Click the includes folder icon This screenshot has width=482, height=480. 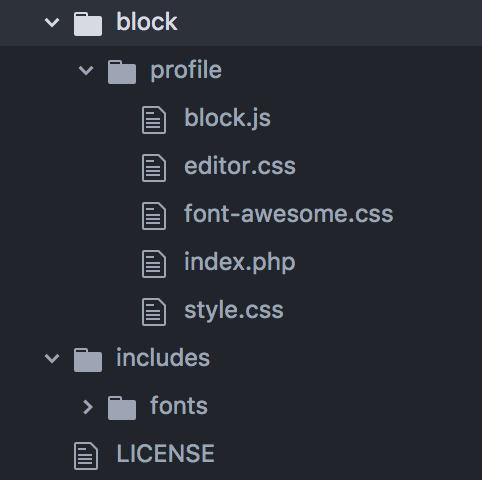[x=88, y=360]
